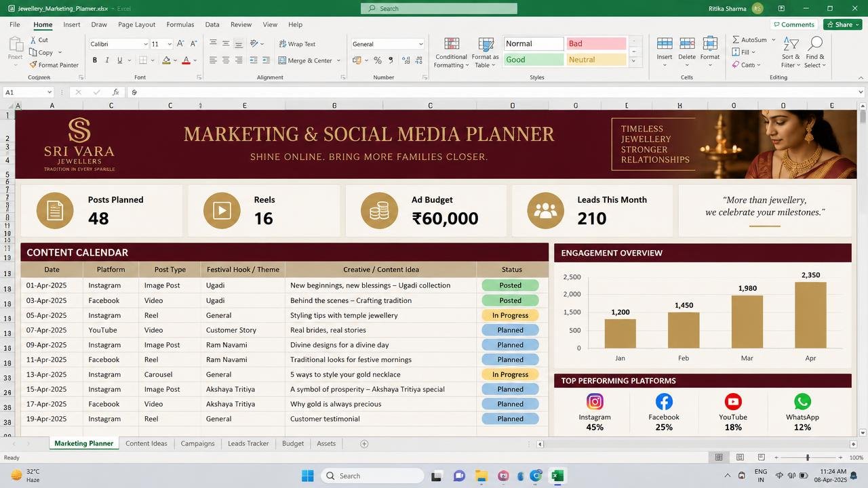Viewport: 868px width, 488px height.
Task: Toggle italic formatting
Action: point(107,60)
